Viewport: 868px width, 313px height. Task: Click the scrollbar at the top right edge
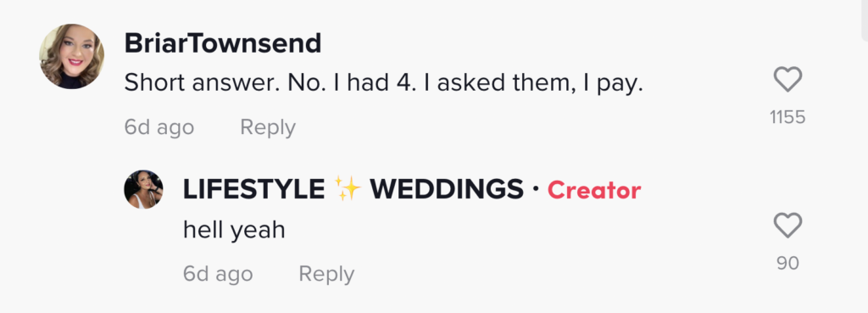864,20
